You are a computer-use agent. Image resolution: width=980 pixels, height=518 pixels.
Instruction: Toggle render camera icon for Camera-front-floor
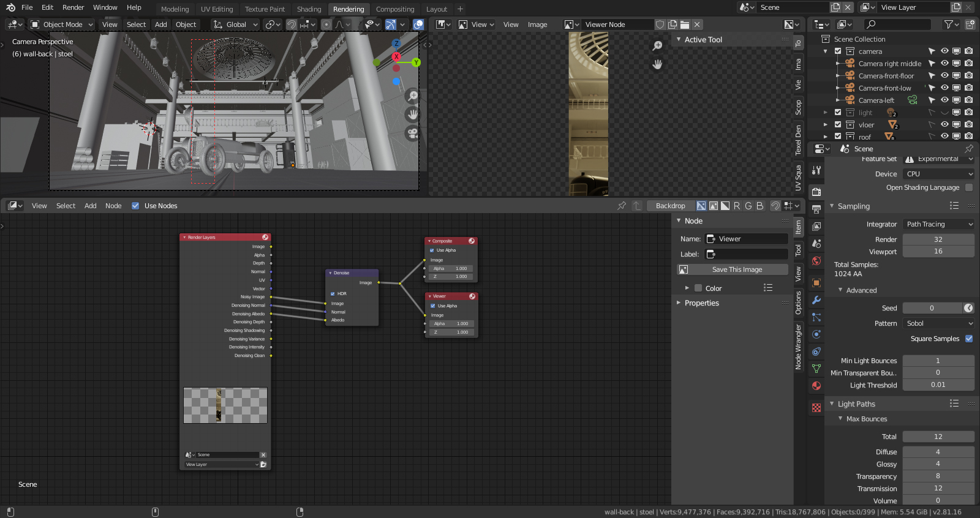coord(968,75)
